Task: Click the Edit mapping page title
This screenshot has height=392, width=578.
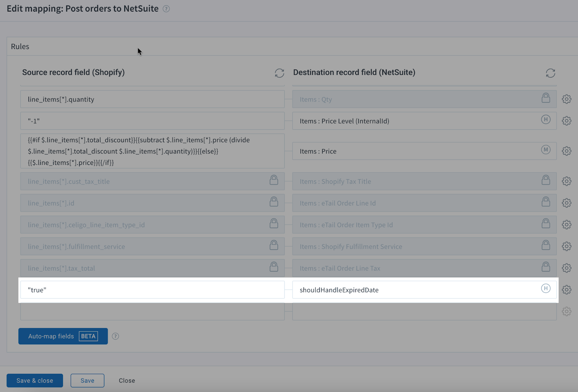Action: point(83,9)
